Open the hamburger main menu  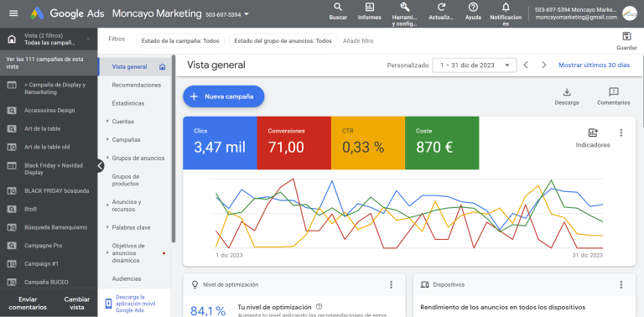pyautogui.click(x=13, y=13)
